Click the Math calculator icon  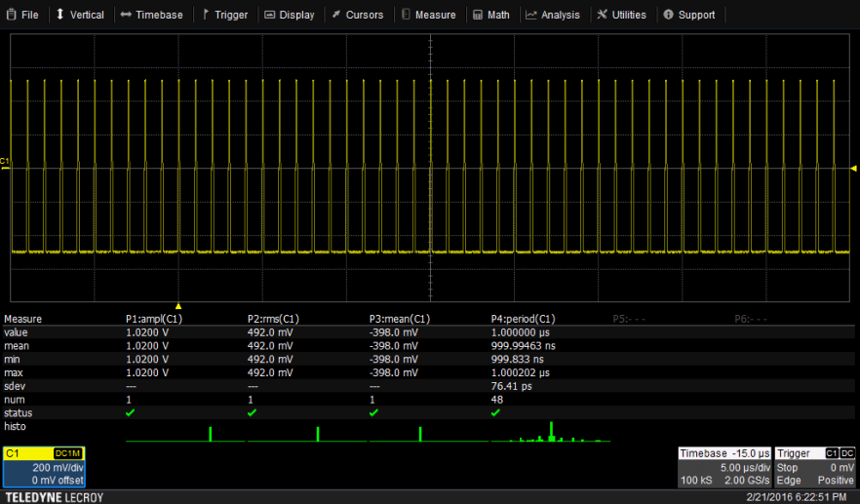point(476,15)
